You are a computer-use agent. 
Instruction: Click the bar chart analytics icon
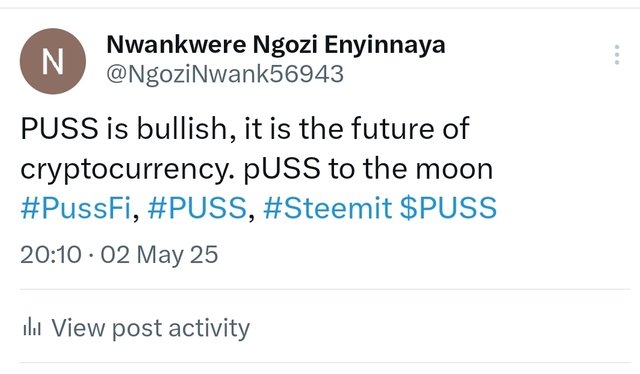32,327
